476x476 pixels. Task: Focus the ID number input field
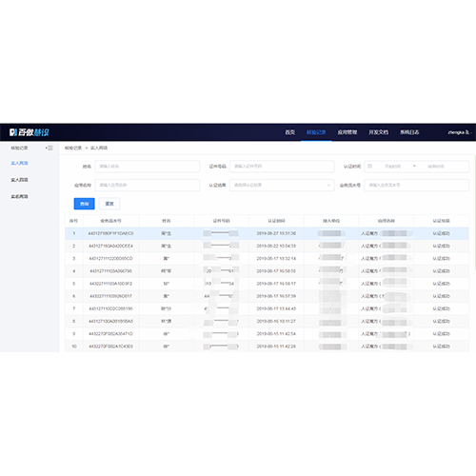click(x=282, y=167)
